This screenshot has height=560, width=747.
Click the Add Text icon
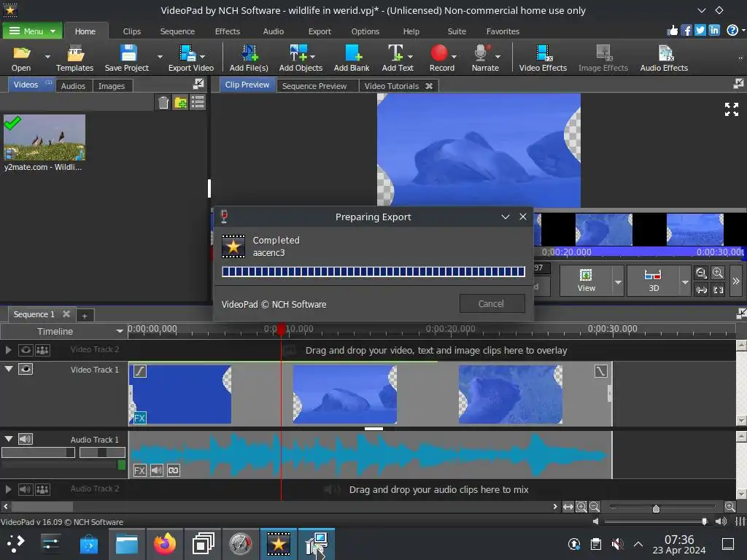[x=398, y=58]
